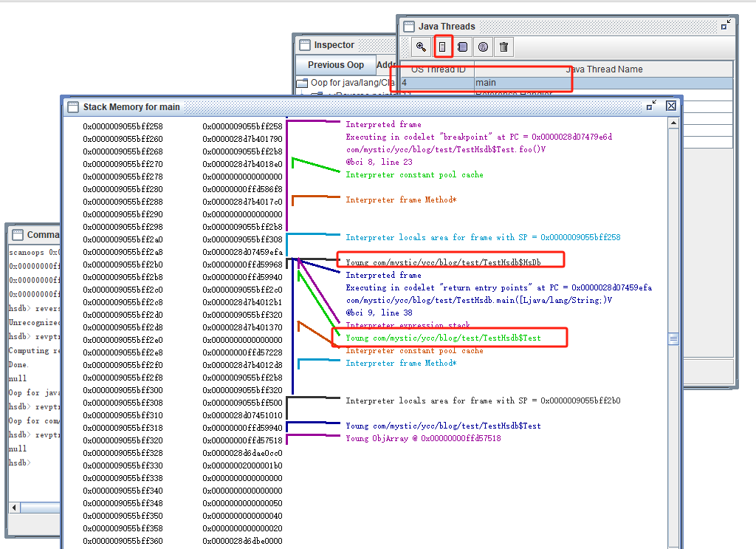Click the "@bci 9, line 38" annotation
The image size is (756, 549).
379,313
